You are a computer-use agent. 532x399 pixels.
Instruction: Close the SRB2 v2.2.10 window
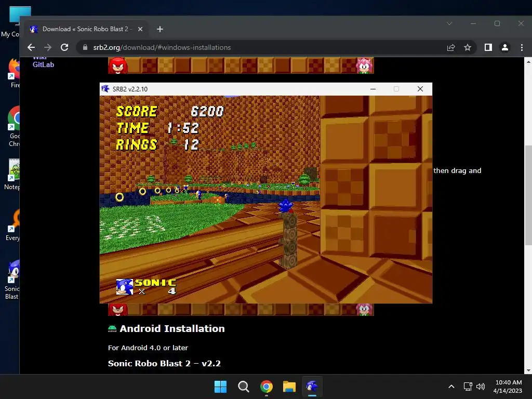tap(420, 89)
